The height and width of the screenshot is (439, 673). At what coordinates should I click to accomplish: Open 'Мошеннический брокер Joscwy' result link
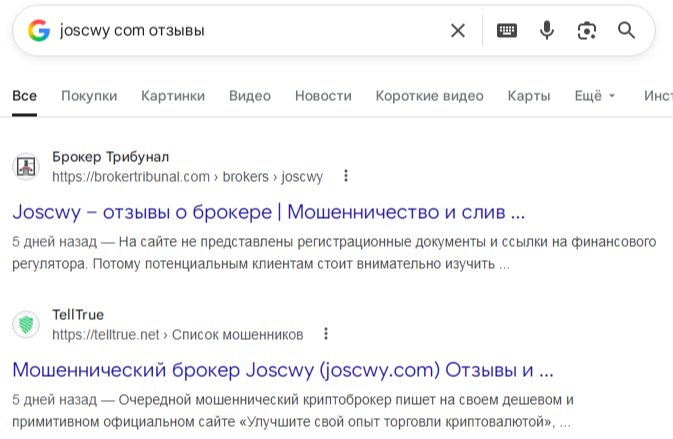coord(283,369)
